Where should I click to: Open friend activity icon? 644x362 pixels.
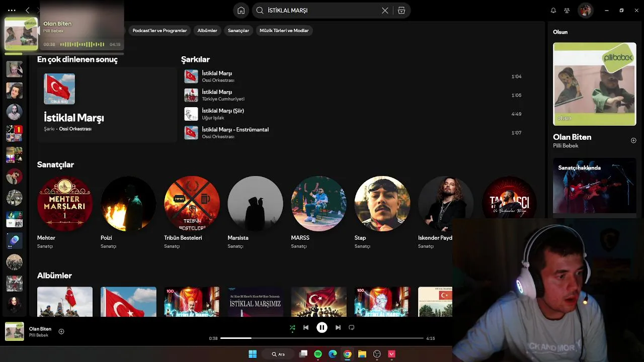(x=567, y=10)
